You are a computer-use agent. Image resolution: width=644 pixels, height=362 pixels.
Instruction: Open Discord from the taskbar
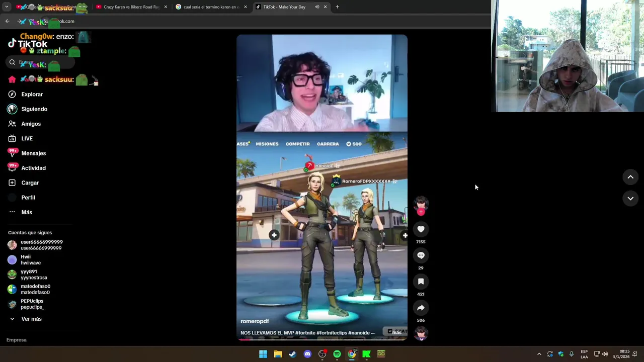coord(307,354)
